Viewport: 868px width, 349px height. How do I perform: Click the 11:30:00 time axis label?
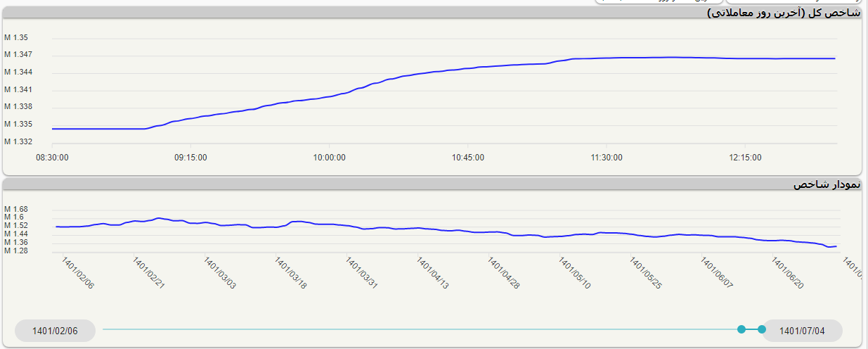[606, 158]
